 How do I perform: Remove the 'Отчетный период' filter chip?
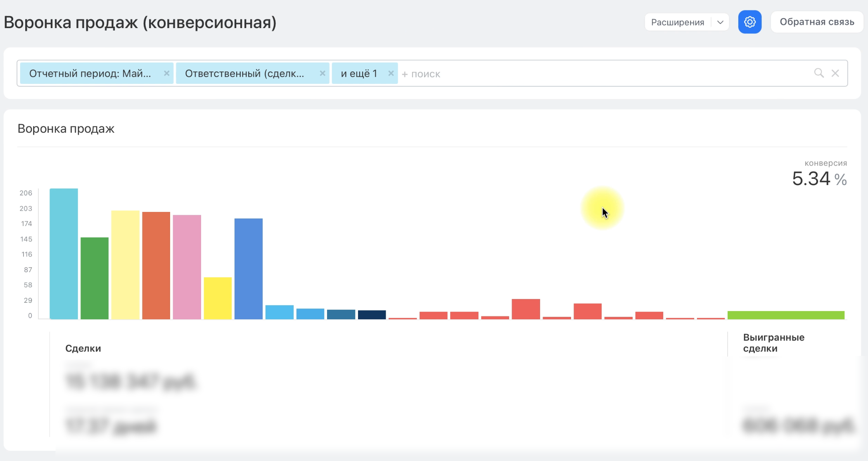click(166, 73)
